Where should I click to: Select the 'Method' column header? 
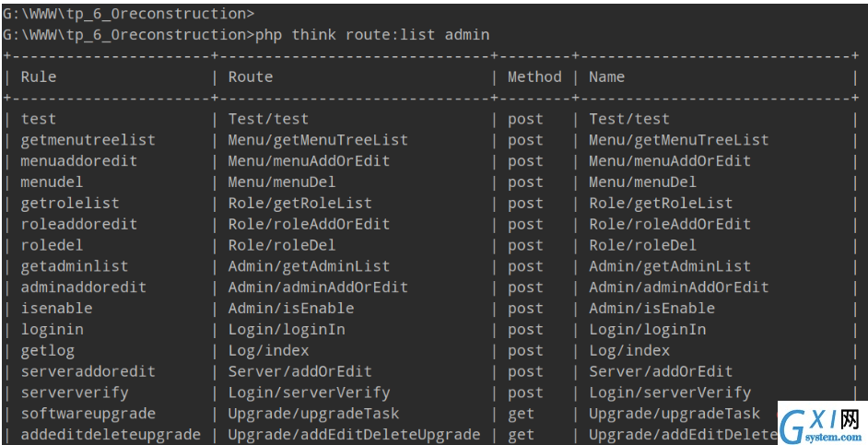click(x=534, y=76)
